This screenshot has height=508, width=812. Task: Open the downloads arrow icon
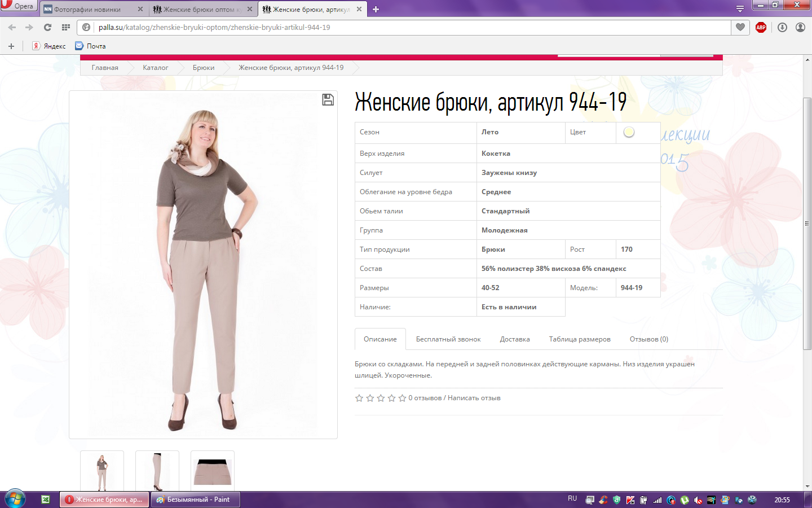[x=782, y=27]
